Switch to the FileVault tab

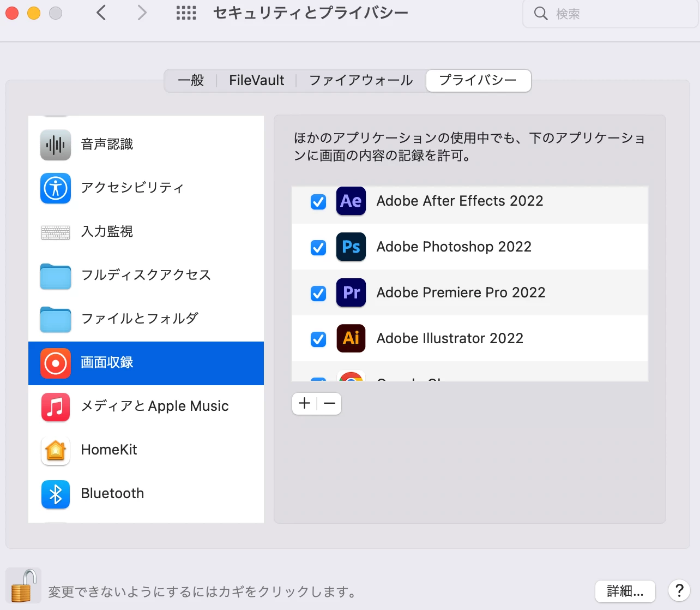(257, 81)
